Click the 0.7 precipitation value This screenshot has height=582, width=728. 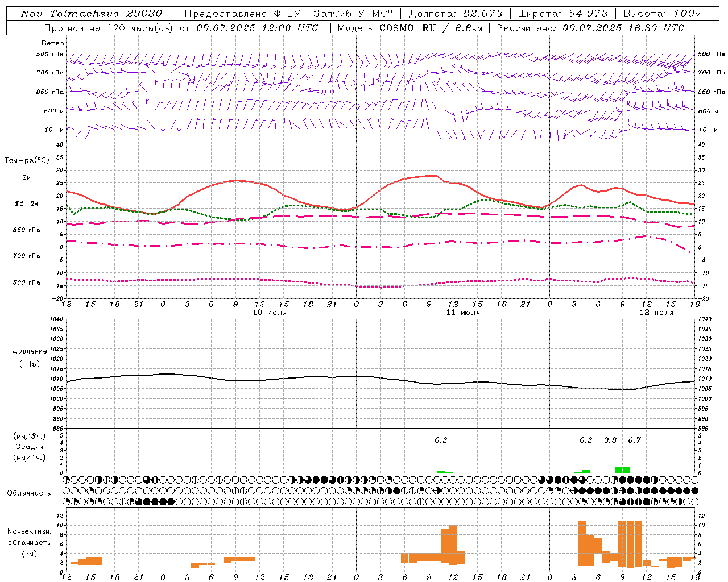click(634, 440)
